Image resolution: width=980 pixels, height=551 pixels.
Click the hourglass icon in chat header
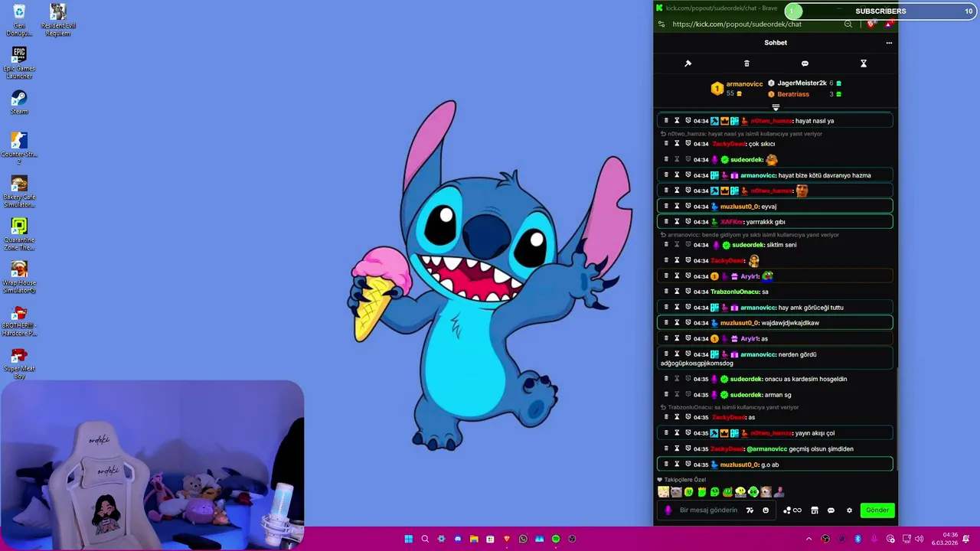pyautogui.click(x=863, y=64)
